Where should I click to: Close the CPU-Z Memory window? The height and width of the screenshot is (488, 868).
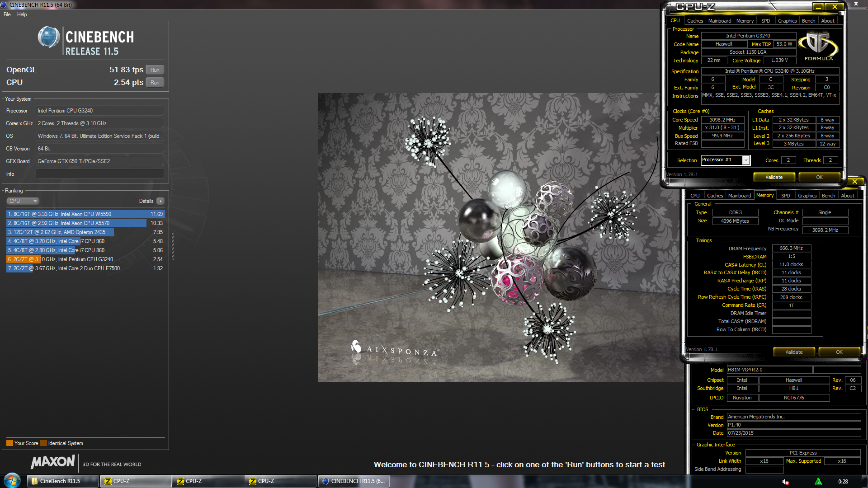[x=854, y=182]
